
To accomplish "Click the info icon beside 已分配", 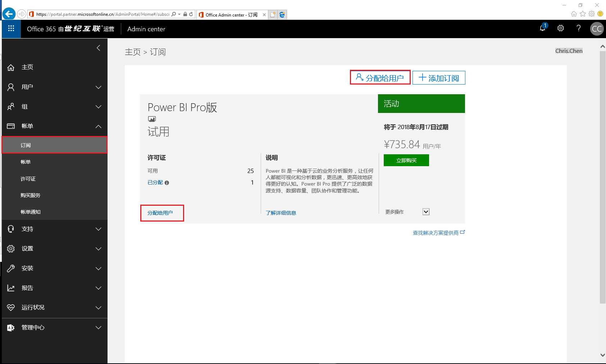I will point(167,183).
